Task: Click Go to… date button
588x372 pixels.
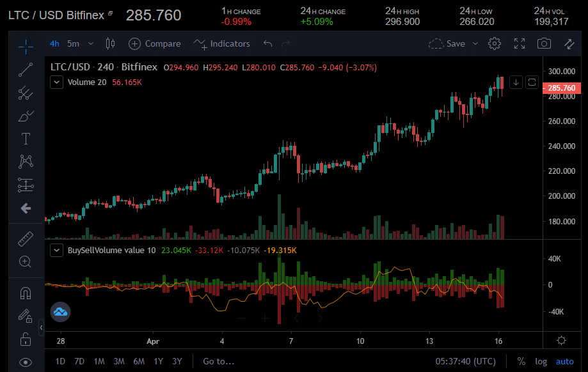Action: coord(219,361)
